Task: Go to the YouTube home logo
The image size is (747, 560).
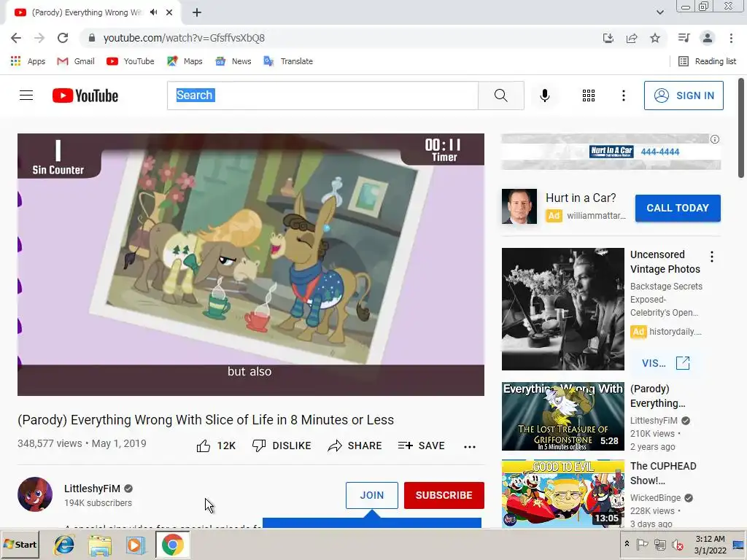Action: [x=85, y=96]
